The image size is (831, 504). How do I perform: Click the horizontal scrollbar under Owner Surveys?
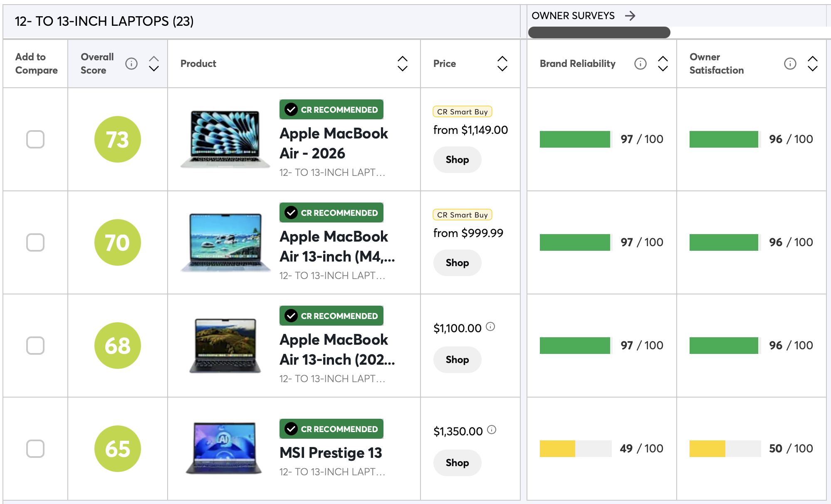(599, 32)
